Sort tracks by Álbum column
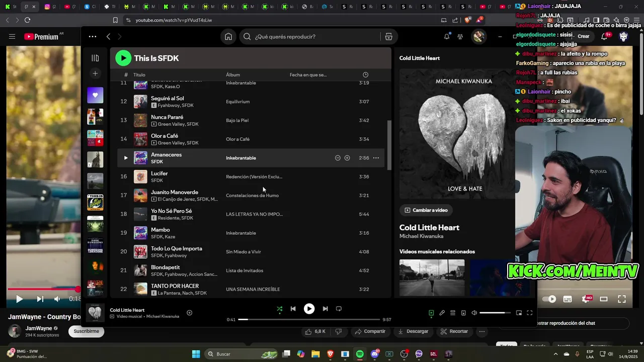Screen dimensions: 644x362 [233, 75]
